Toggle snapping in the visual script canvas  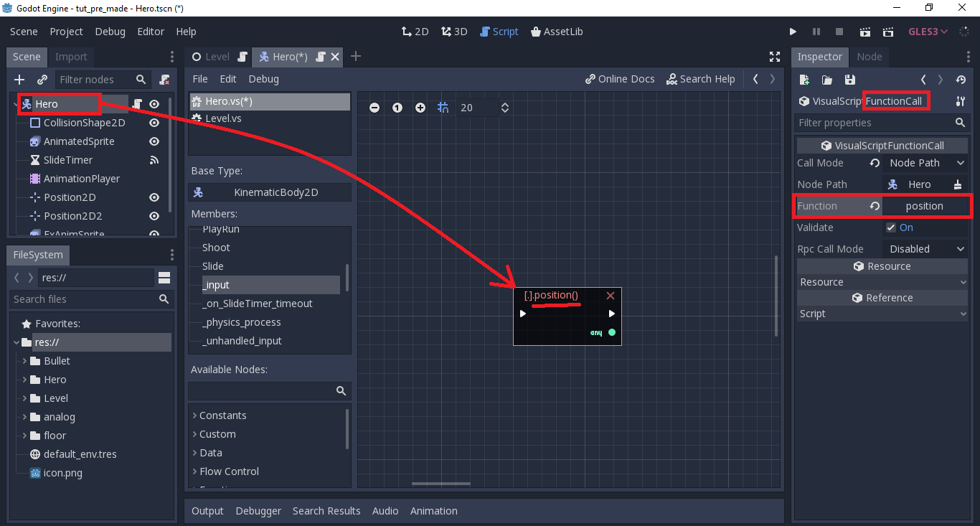(x=443, y=107)
